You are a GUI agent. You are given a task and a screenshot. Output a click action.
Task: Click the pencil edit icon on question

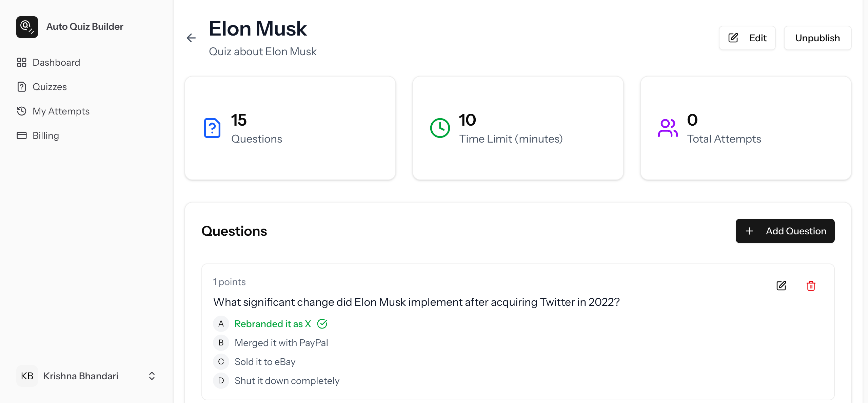tap(781, 286)
